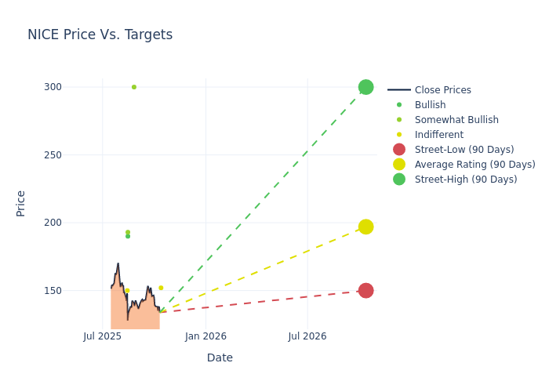The image size is (549, 392).
Task: Click yellow Average Rating marker in legend
Action: click(399, 165)
